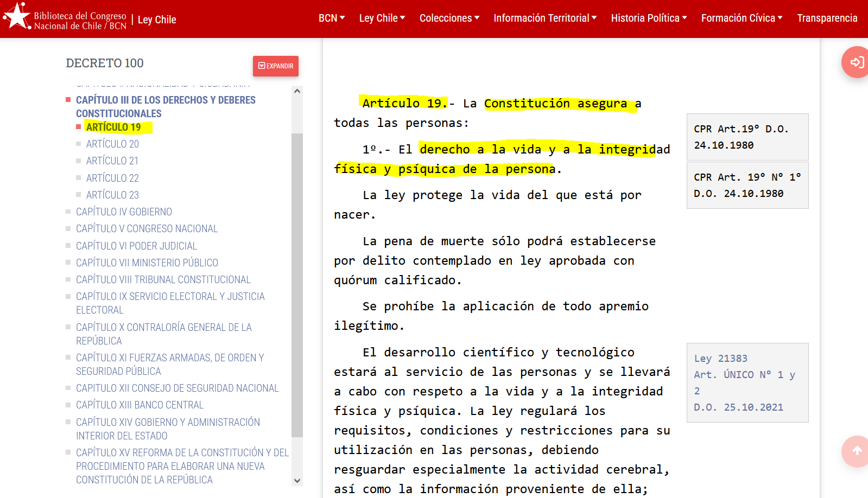Select Artículo 22 in the index
Screen dimensions: 868x498
coord(112,178)
